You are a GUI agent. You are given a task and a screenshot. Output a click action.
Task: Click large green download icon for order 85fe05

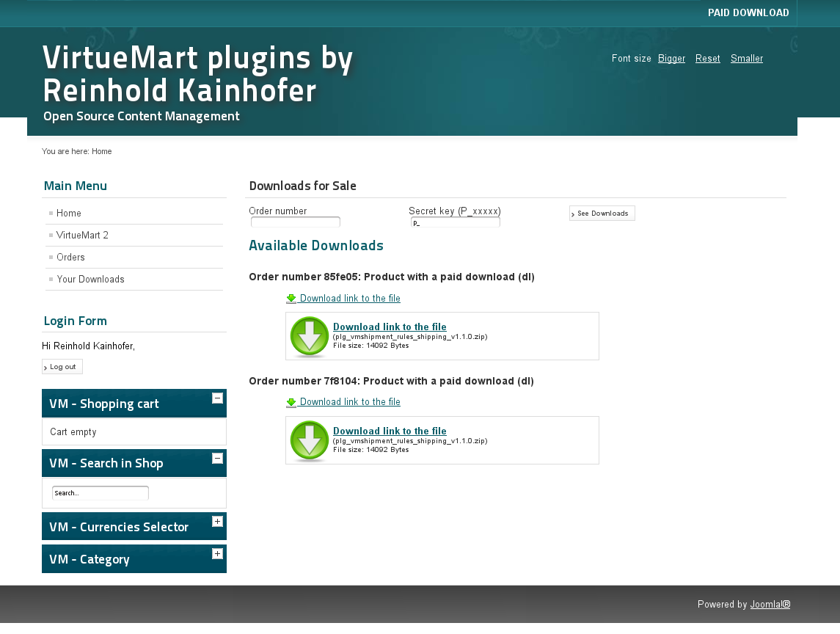tap(310, 336)
